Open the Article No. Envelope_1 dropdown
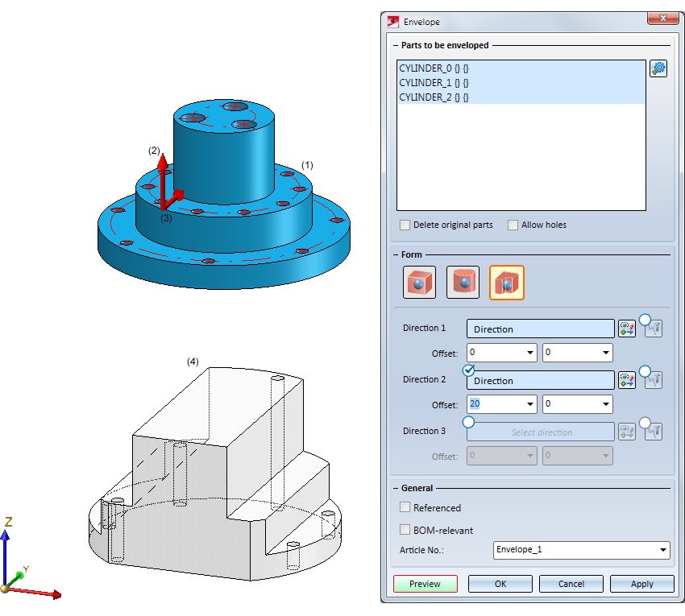685x616 pixels. click(662, 550)
